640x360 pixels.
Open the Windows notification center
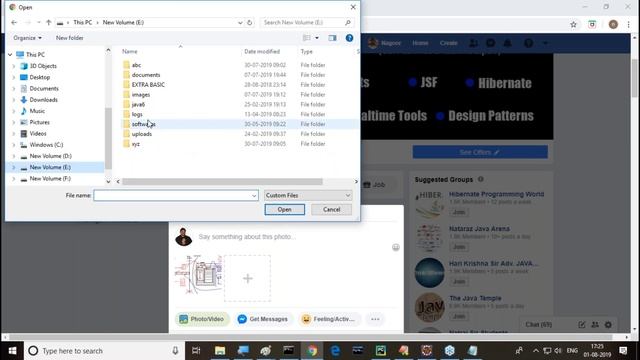tap(623, 351)
